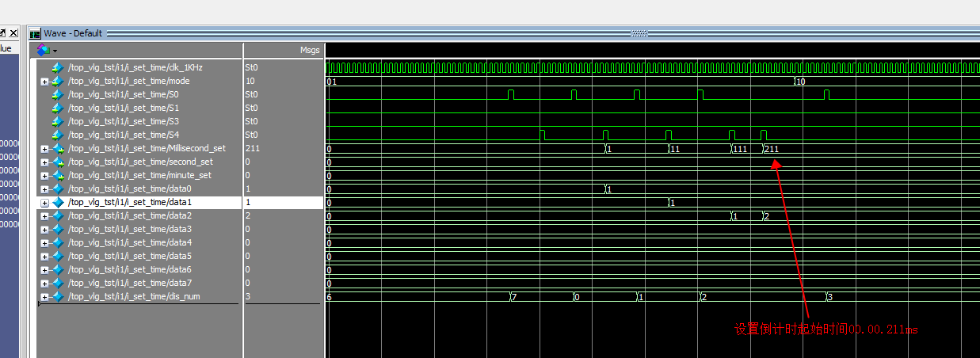Click dis_num value 3 in Msgs
The height and width of the screenshot is (358, 980).
pos(248,297)
